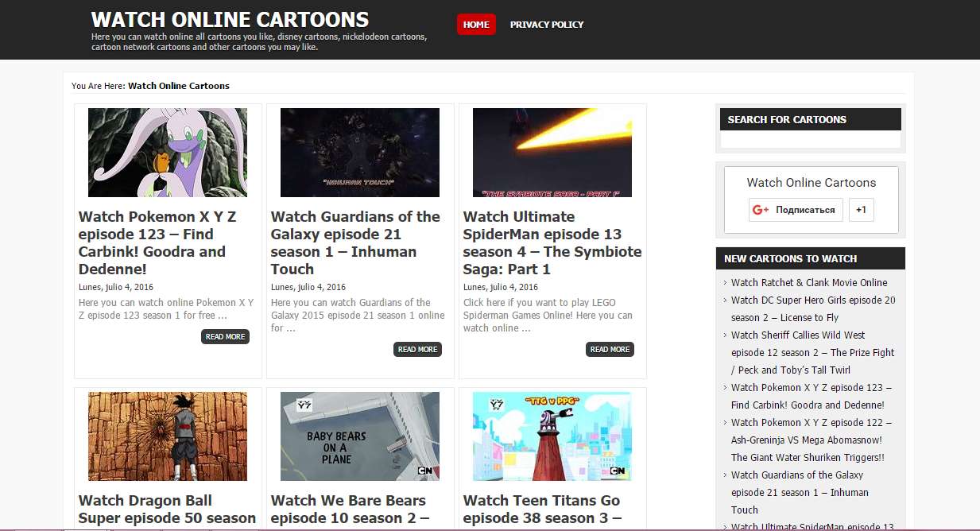Open sidebar link Sheriff Callies Wild West episode 12
The height and width of the screenshot is (531, 980).
[813, 352]
